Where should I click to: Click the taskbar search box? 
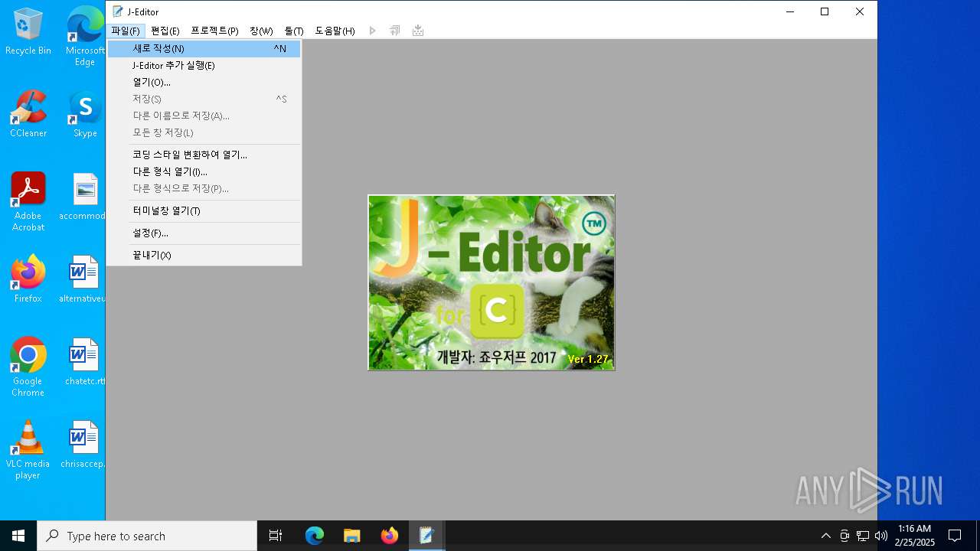tap(147, 536)
